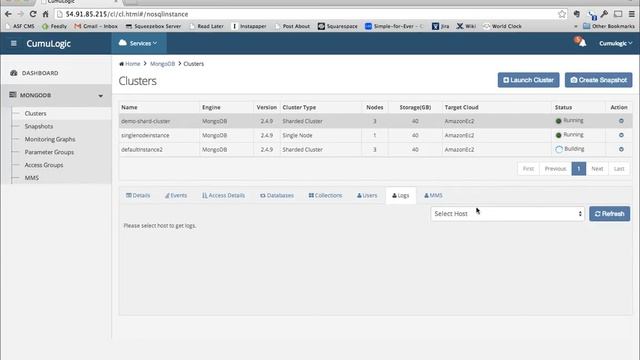Click the MongoDB breadcrumb link
The width and height of the screenshot is (640, 360).
tap(162, 64)
